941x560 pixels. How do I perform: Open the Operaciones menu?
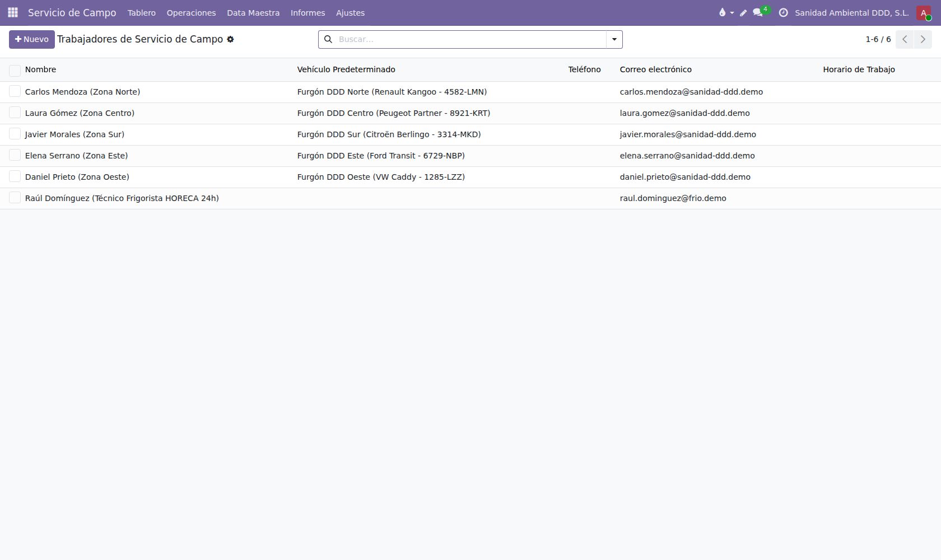[x=191, y=12]
